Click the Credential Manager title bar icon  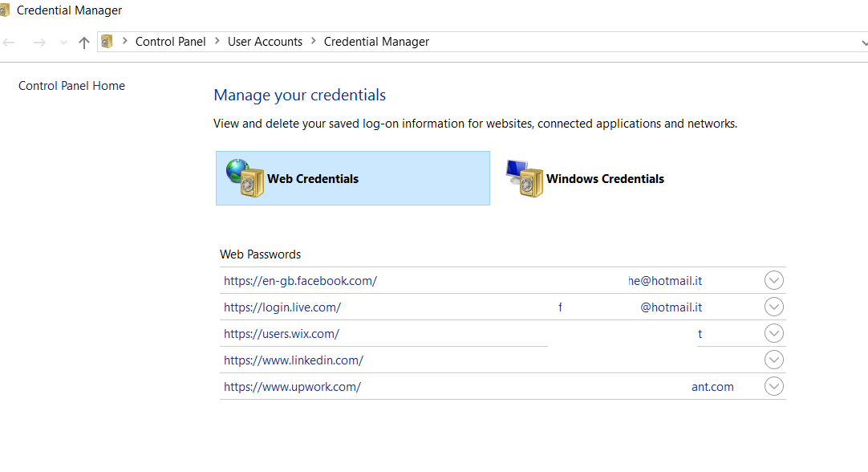point(5,10)
